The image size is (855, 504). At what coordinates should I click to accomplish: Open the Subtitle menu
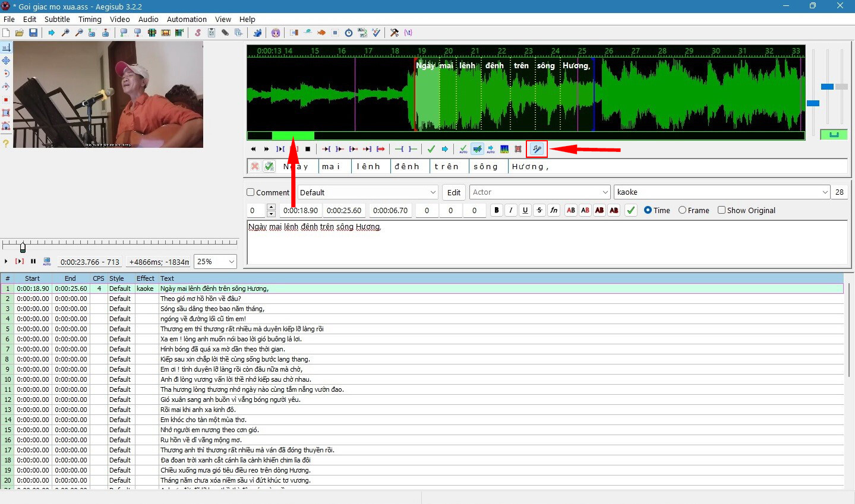point(57,19)
